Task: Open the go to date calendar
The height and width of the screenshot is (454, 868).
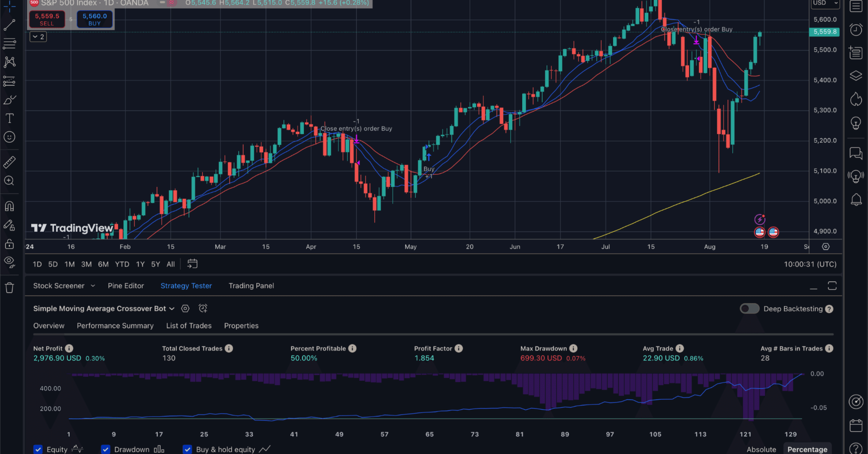Action: [x=192, y=264]
